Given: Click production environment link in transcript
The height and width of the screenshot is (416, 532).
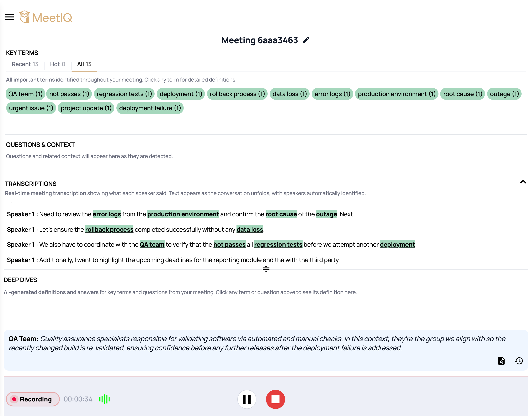Looking at the screenshot, I should click(x=183, y=214).
